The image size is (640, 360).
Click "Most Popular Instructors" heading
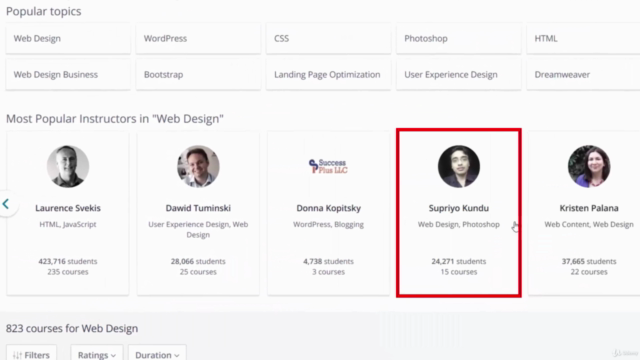(x=115, y=119)
